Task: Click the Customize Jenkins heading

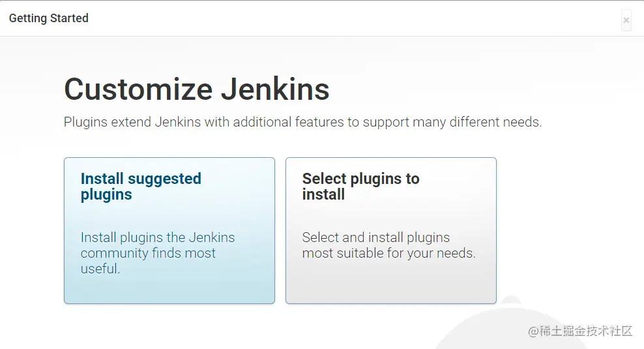Action: click(x=196, y=89)
